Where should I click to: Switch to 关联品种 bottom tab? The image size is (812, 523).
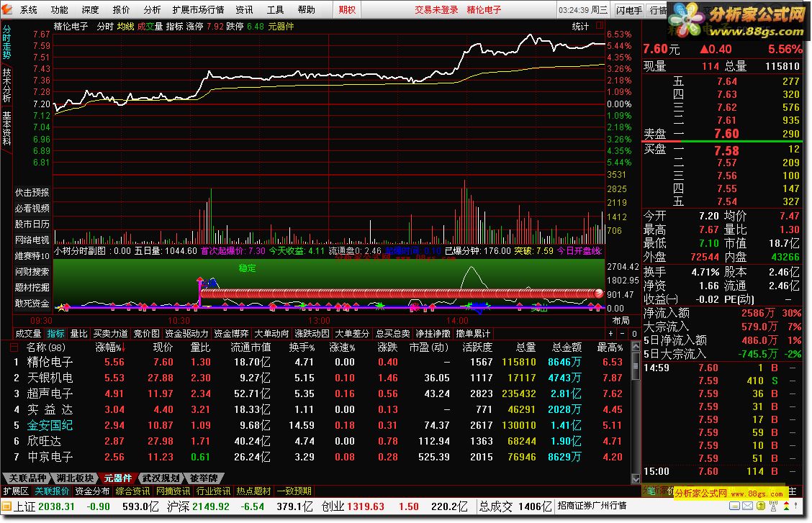[27, 478]
